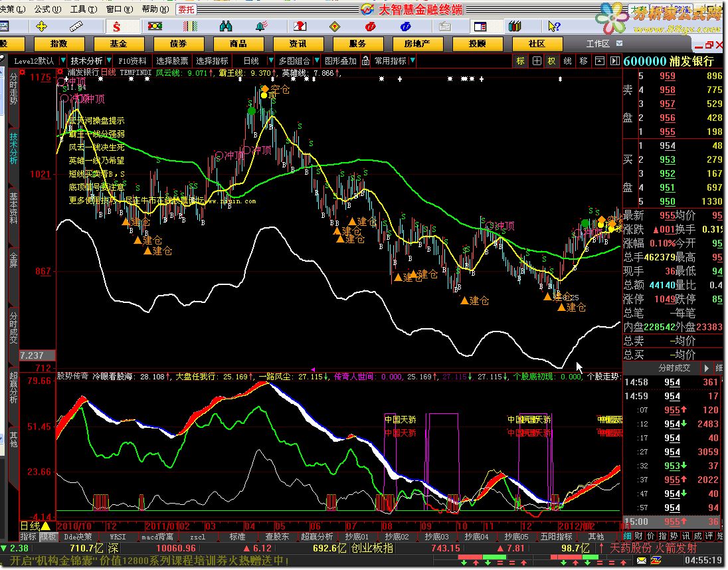
Task: Click the panel collapse icon in chart toolbar
Action: (x=600, y=61)
